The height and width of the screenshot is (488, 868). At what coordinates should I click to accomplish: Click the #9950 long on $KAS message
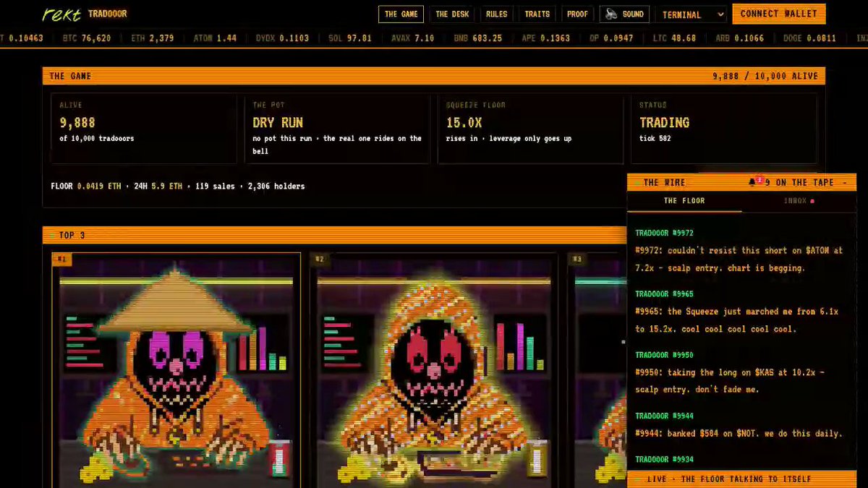(x=730, y=381)
